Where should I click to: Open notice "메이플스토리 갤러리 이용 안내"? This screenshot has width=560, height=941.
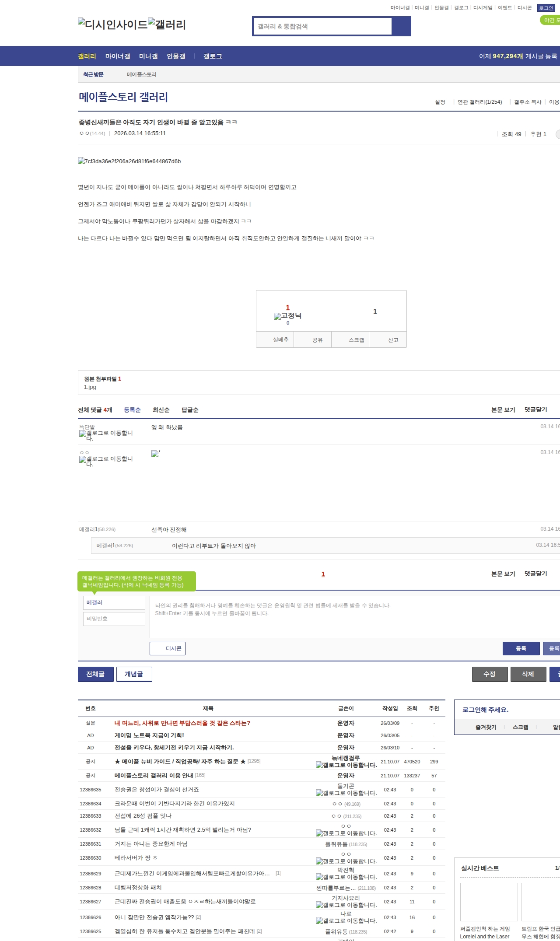(x=154, y=776)
